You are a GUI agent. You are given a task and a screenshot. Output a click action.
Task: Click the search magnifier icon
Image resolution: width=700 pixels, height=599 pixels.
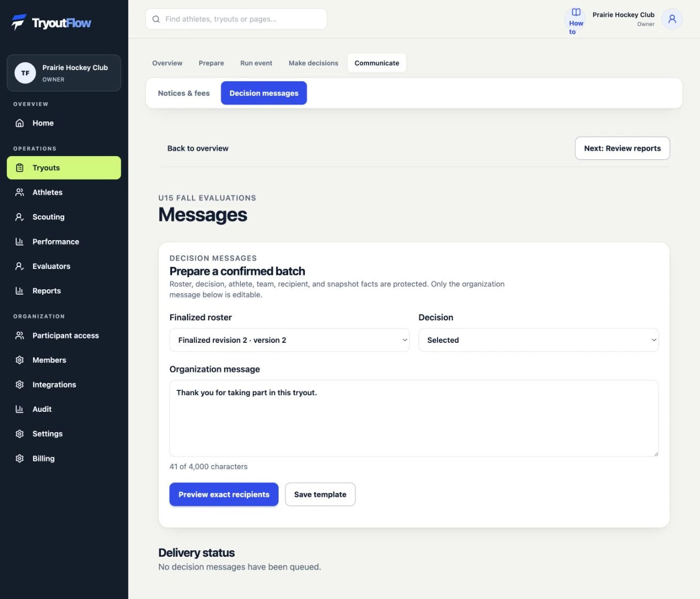pos(156,19)
